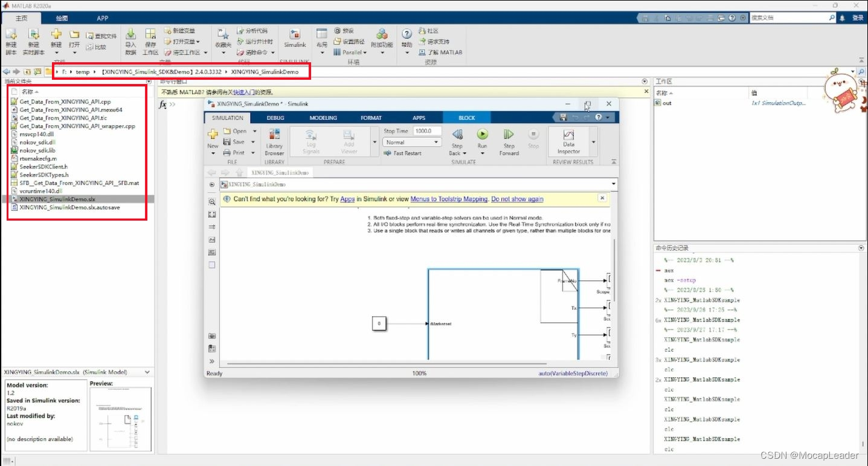Select rtwmakecfg.m in file browser
868x466 pixels.
point(37,158)
